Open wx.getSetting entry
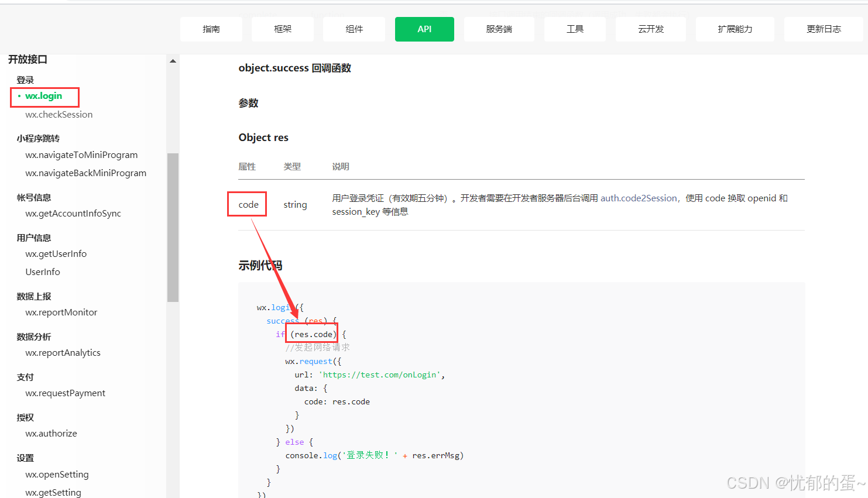The image size is (868, 498). pyautogui.click(x=53, y=493)
